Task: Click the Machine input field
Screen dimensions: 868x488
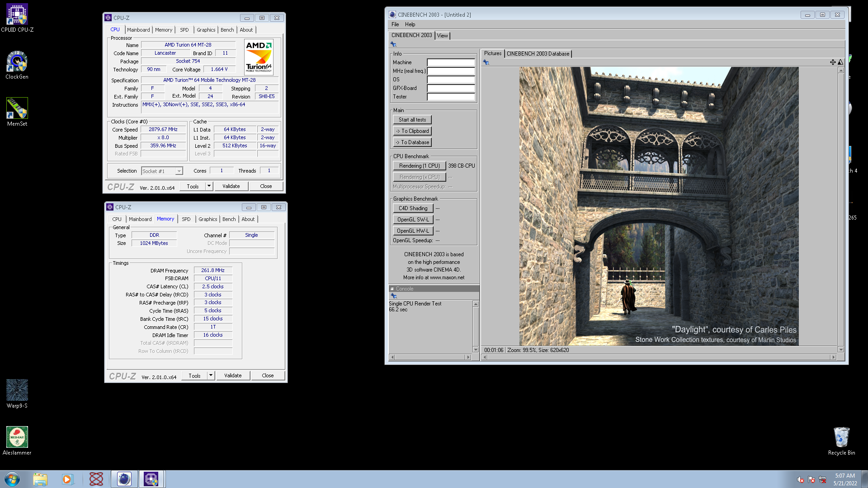Action: pyautogui.click(x=451, y=62)
